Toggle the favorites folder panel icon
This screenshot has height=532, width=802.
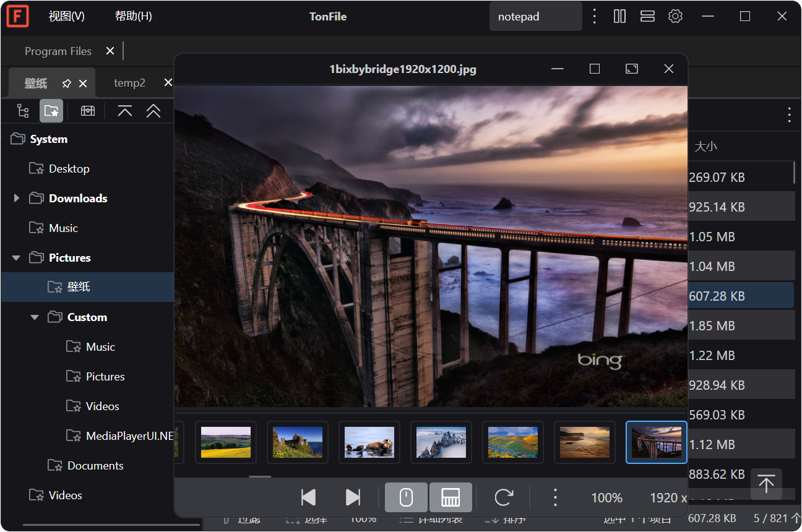pyautogui.click(x=51, y=111)
